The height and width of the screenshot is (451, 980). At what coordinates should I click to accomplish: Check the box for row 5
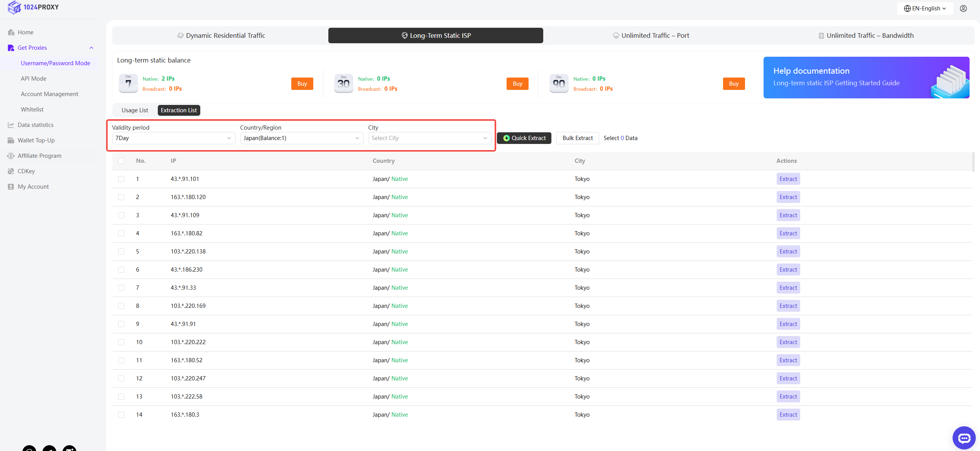point(121,252)
